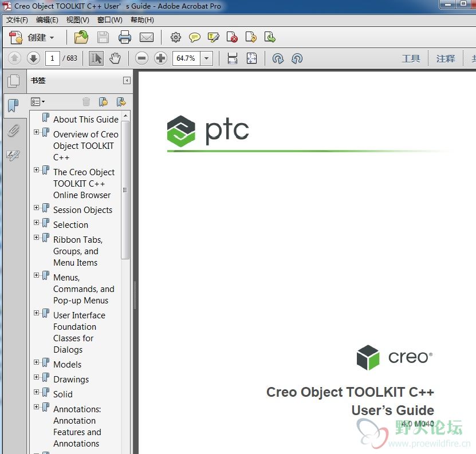Click the Create PDF icon
The image size is (476, 454).
16,38
